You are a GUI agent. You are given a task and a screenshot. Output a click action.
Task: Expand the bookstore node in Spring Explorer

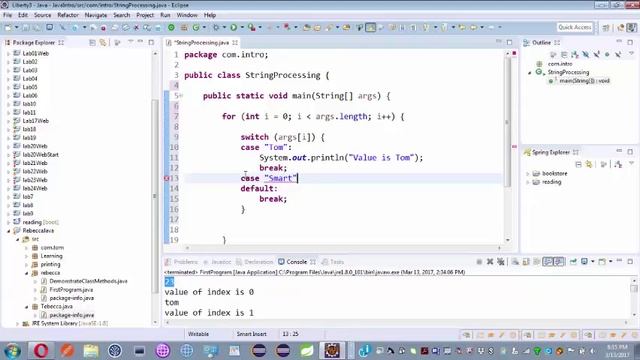tap(528, 173)
